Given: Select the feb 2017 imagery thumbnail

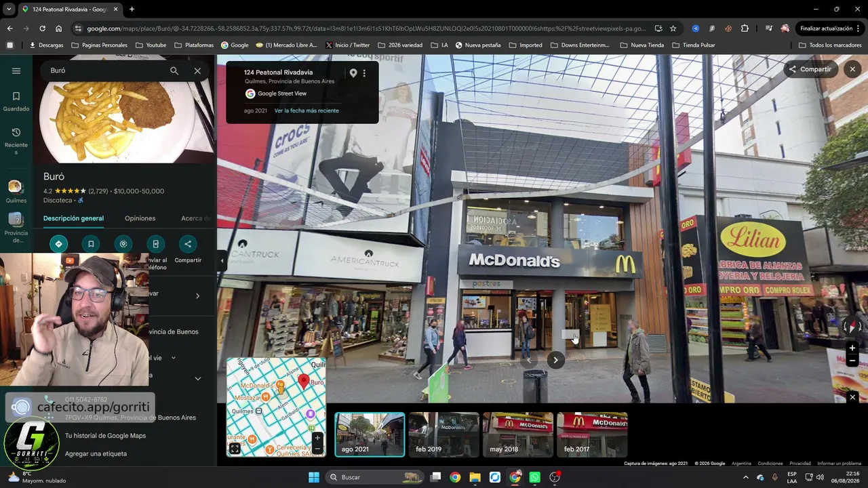Looking at the screenshot, I should tap(592, 434).
